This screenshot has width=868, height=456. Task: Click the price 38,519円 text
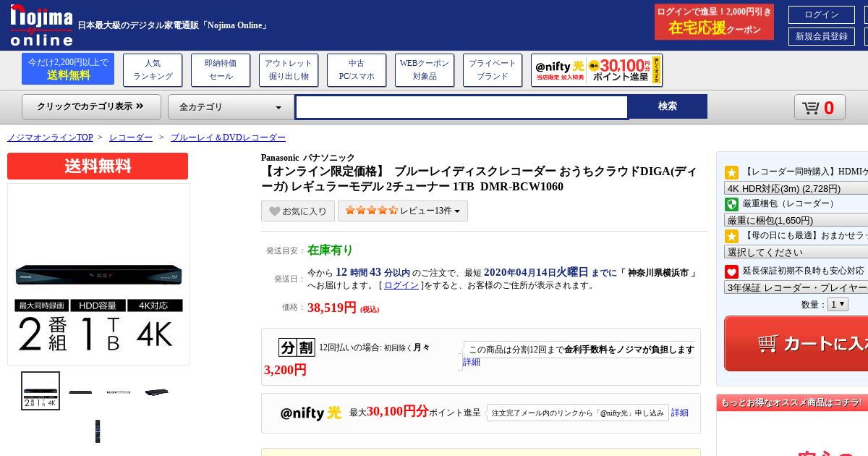(332, 308)
